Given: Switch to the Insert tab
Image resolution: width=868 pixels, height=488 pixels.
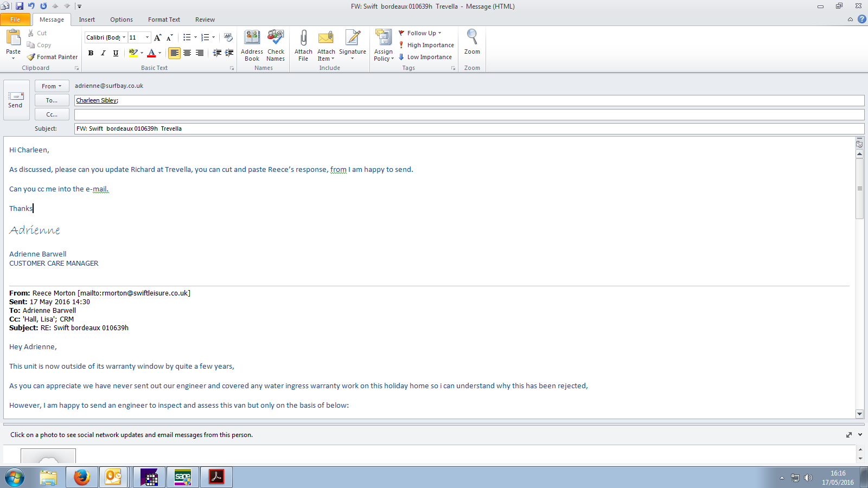Looking at the screenshot, I should [87, 20].
